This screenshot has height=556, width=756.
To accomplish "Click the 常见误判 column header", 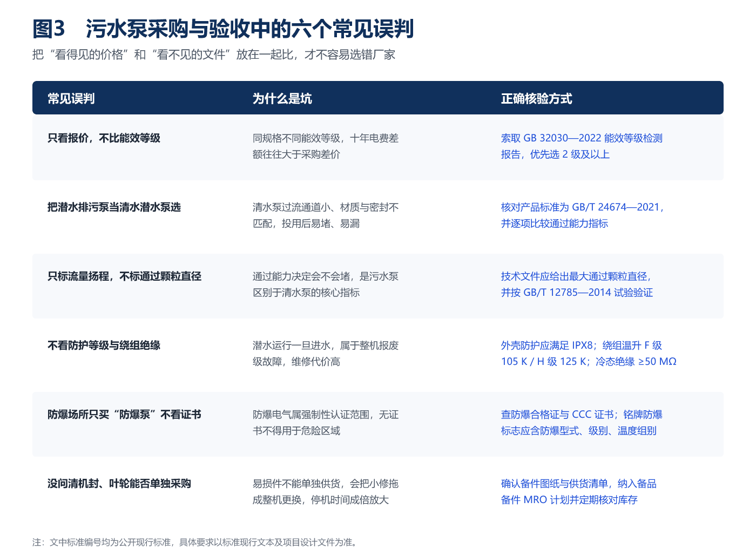I will 71,99.
